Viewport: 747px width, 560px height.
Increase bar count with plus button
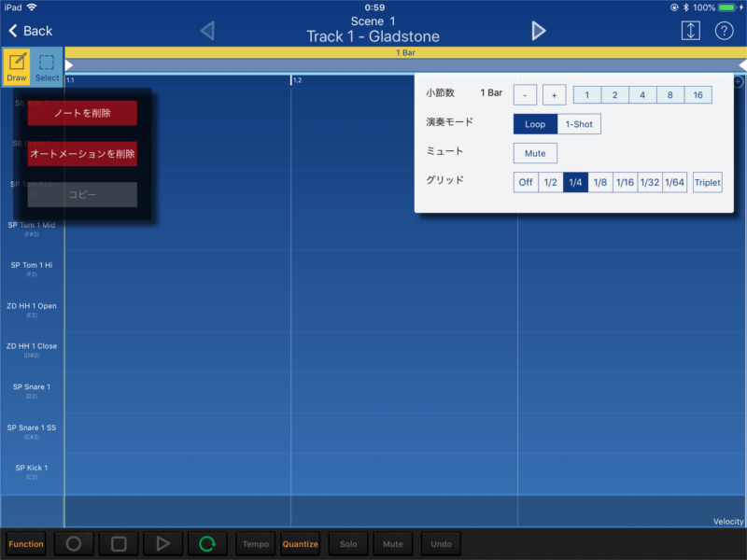pos(554,95)
